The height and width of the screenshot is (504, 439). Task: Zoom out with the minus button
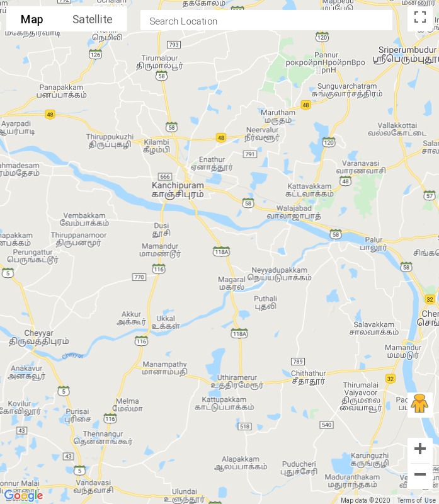419,474
